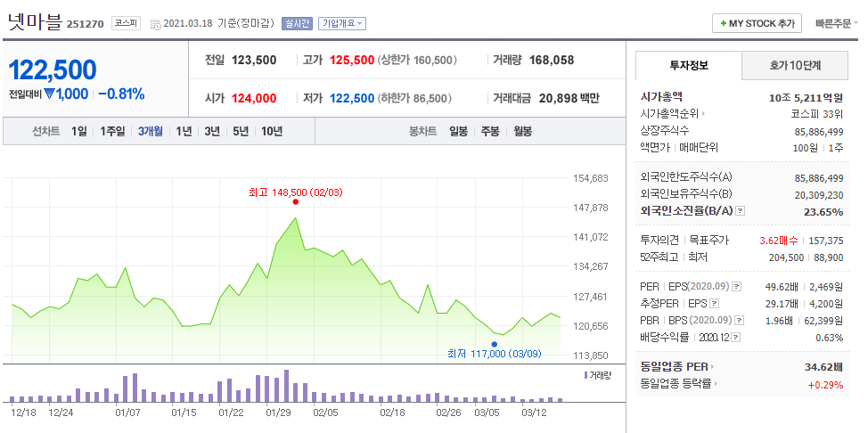Click the 코스피 market badge
Viewport: 868px width, 433px height.
[127, 24]
